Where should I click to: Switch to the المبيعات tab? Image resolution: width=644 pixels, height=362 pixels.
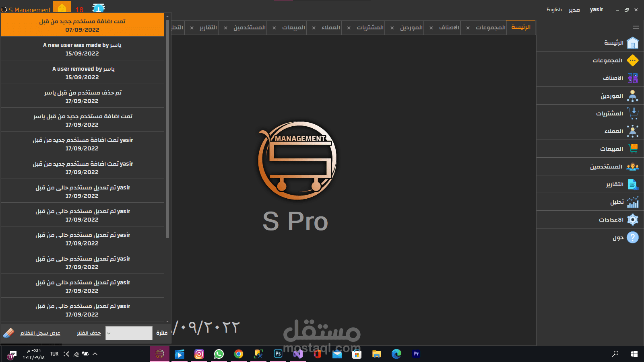[293, 27]
